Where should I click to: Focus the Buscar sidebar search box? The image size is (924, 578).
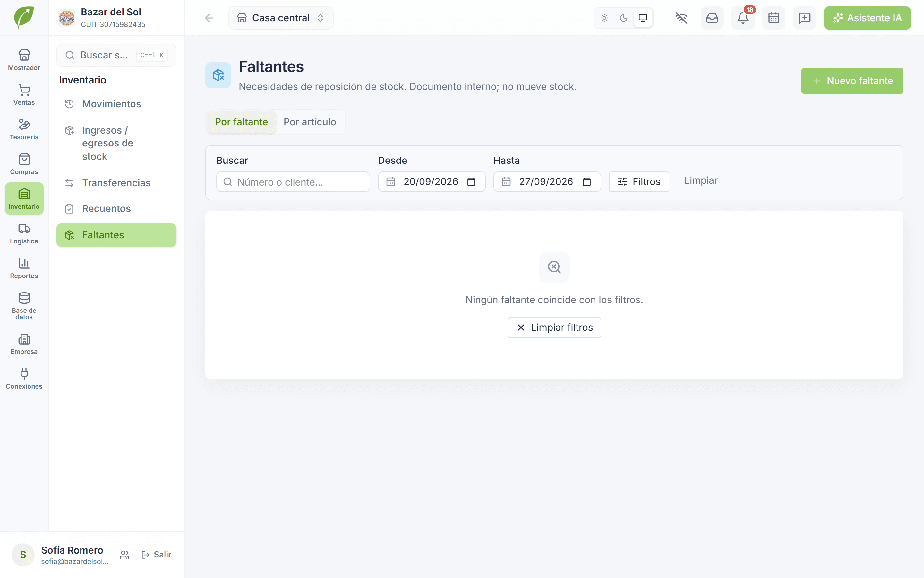[116, 55]
